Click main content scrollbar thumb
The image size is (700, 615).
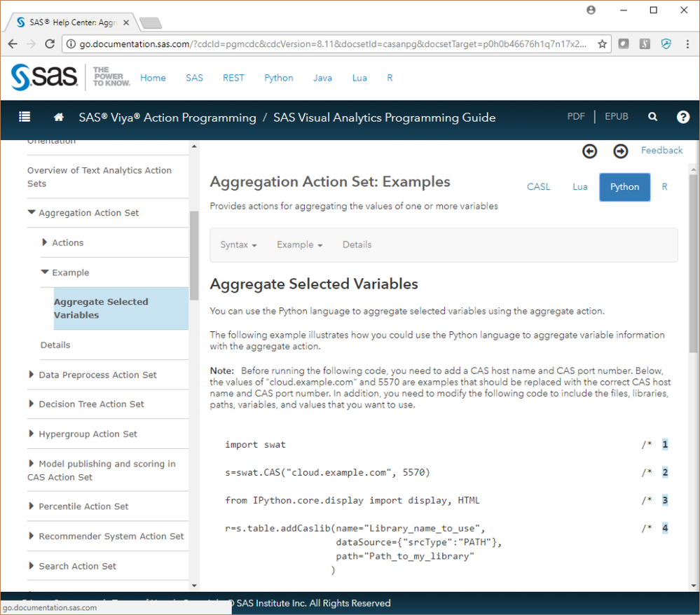693,263
